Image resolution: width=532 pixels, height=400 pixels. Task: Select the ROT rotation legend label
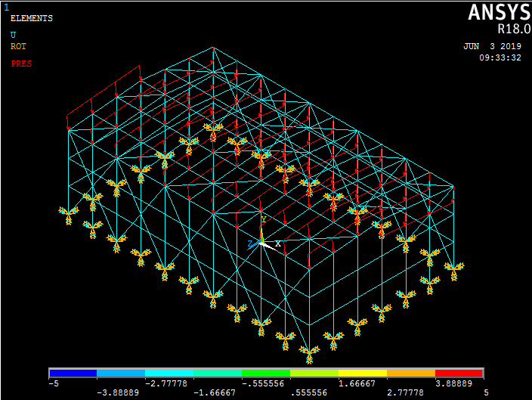(x=18, y=46)
